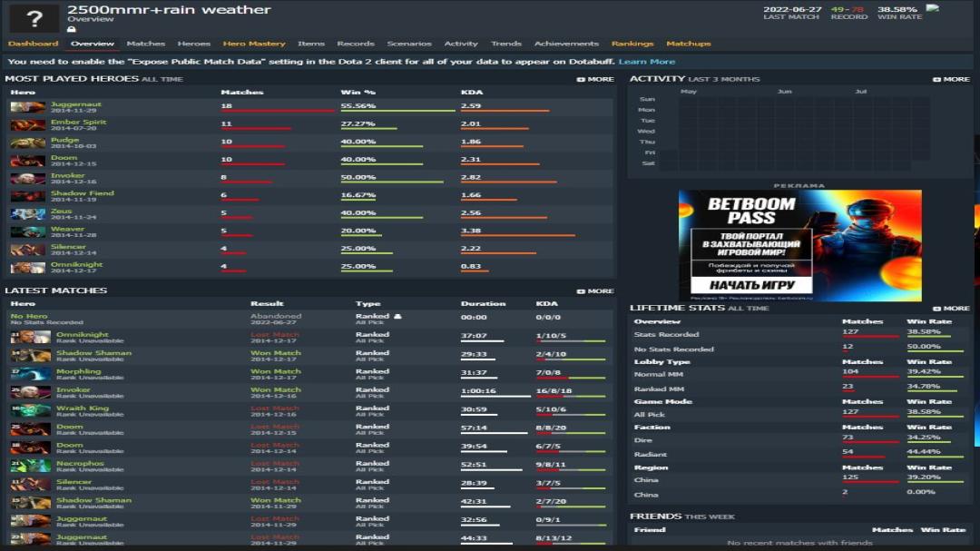Click Wraith King icon in Latest Matches
Viewport: 980px width, 551px height.
pyautogui.click(x=31, y=411)
